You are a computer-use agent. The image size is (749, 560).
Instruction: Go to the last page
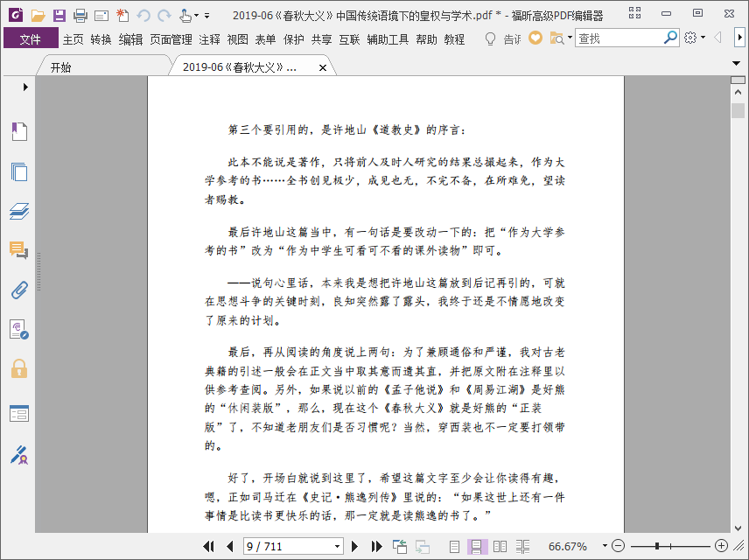[376, 546]
